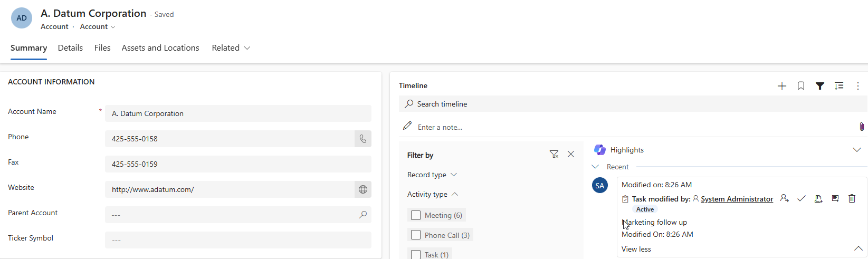Open the Assets and Locations tab
868x259 pixels.
click(x=160, y=48)
